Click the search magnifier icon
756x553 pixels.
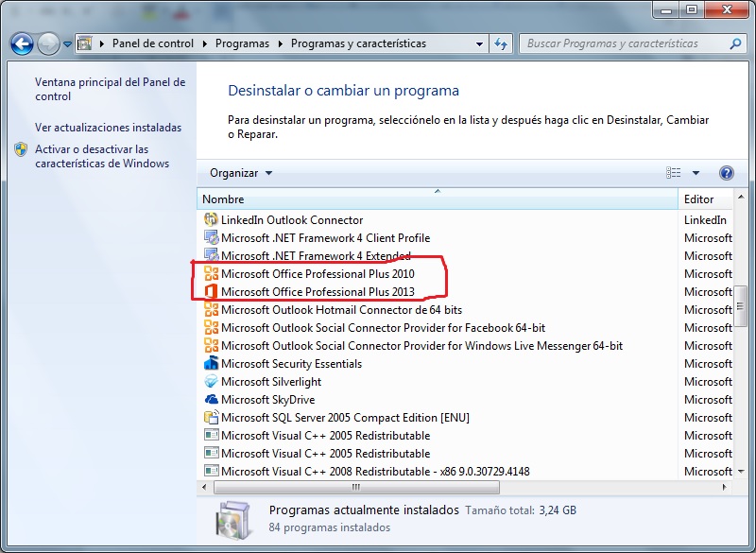tap(735, 43)
